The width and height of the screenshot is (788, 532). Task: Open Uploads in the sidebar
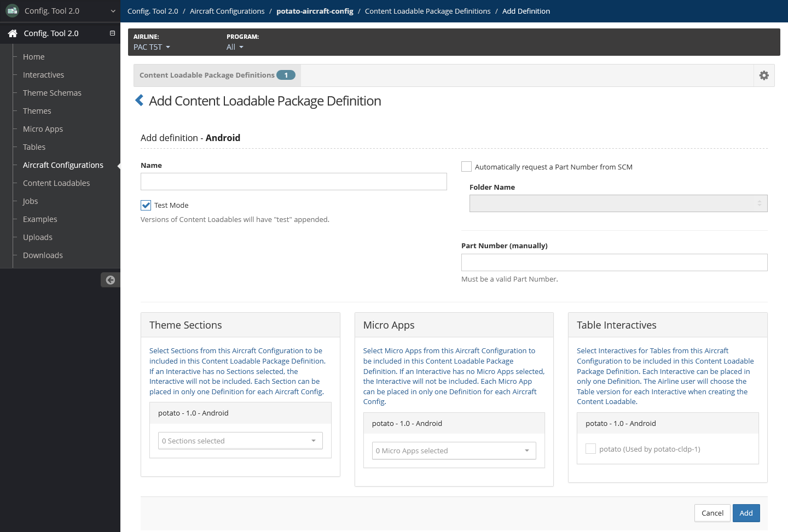(x=38, y=237)
